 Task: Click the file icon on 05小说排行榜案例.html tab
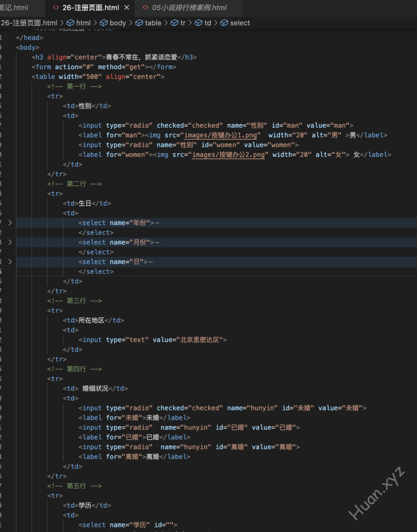(145, 8)
